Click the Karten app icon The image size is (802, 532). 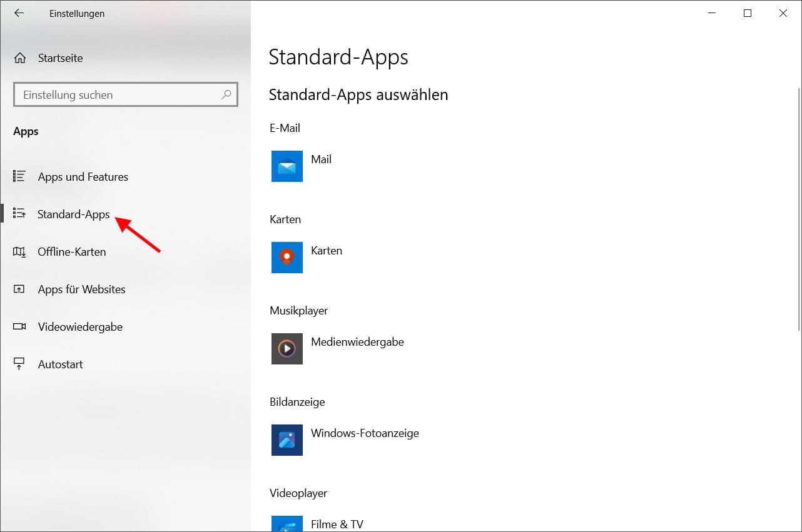point(287,258)
